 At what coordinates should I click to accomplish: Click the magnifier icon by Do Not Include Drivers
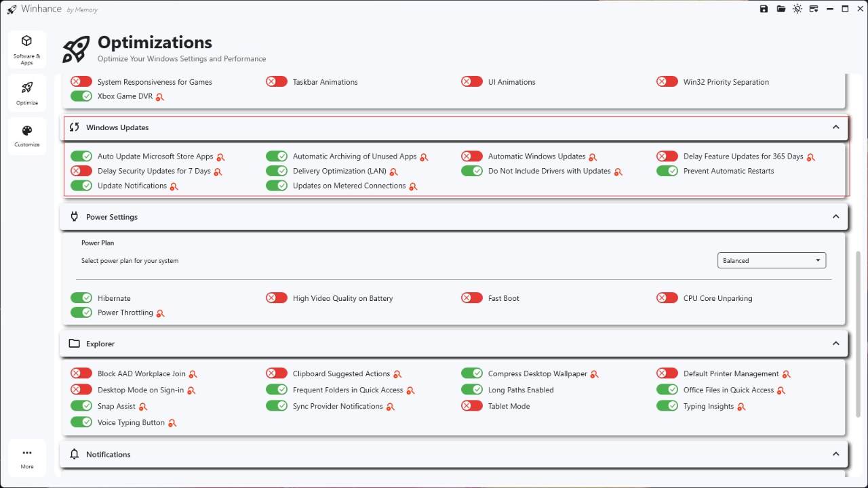tap(618, 171)
